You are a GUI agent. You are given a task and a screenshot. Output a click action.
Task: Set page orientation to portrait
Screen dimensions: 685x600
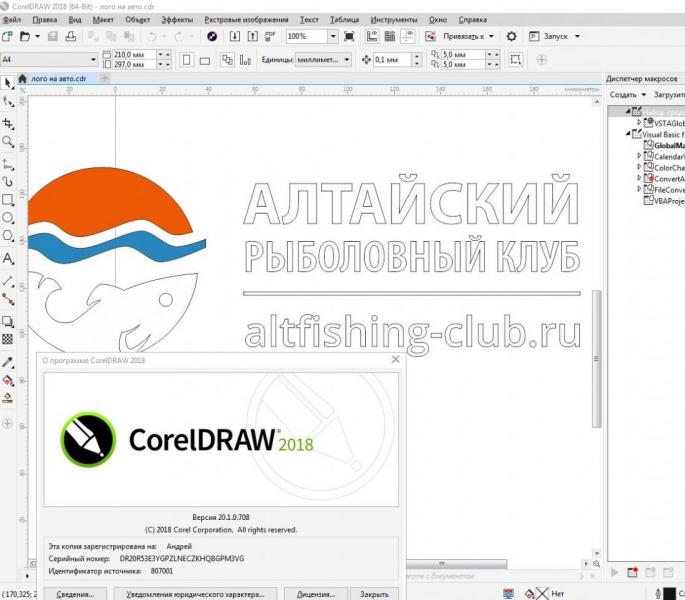point(187,60)
